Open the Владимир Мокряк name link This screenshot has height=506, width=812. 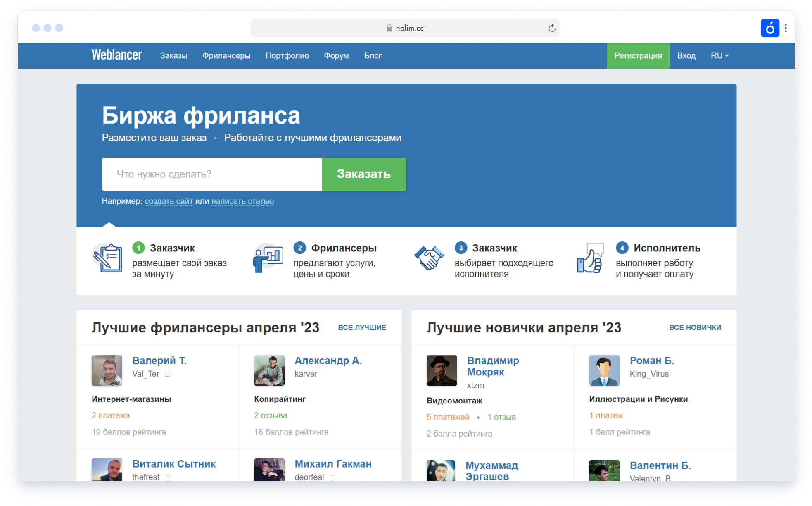pyautogui.click(x=493, y=366)
